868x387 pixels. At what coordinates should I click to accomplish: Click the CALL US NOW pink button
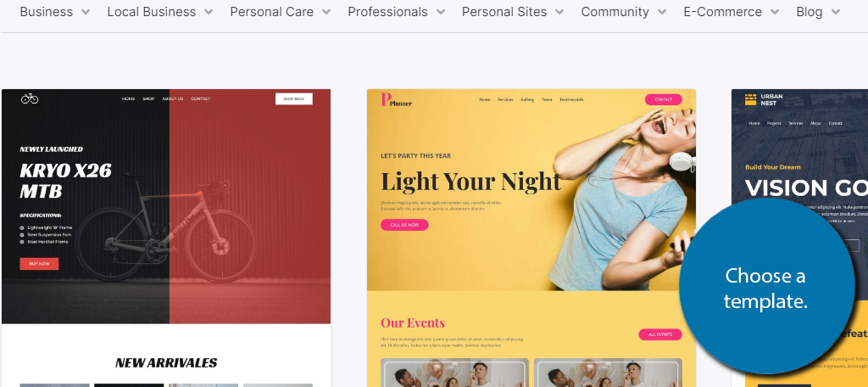tap(404, 225)
